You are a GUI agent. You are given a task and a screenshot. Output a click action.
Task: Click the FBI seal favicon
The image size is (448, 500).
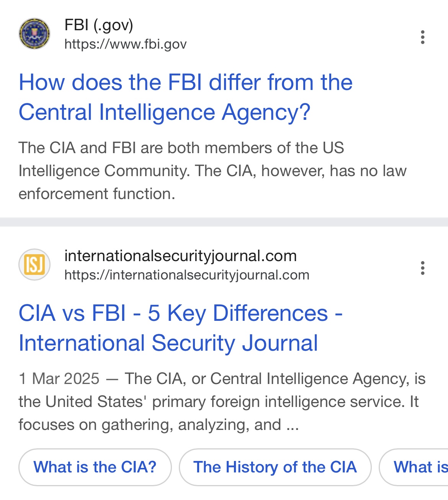[34, 34]
